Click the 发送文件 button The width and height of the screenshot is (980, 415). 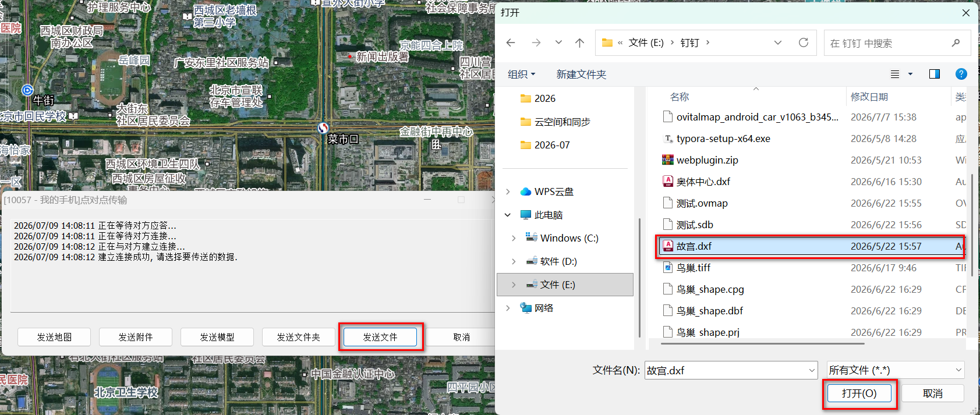pyautogui.click(x=380, y=337)
